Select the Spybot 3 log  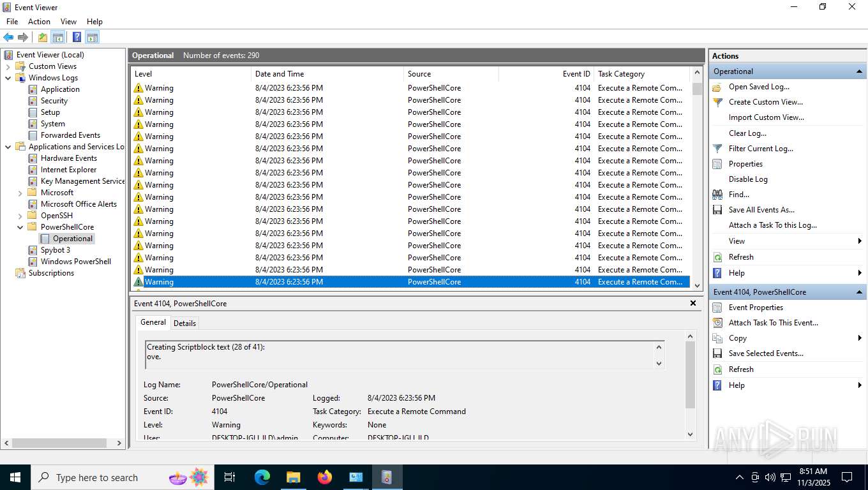[55, 250]
